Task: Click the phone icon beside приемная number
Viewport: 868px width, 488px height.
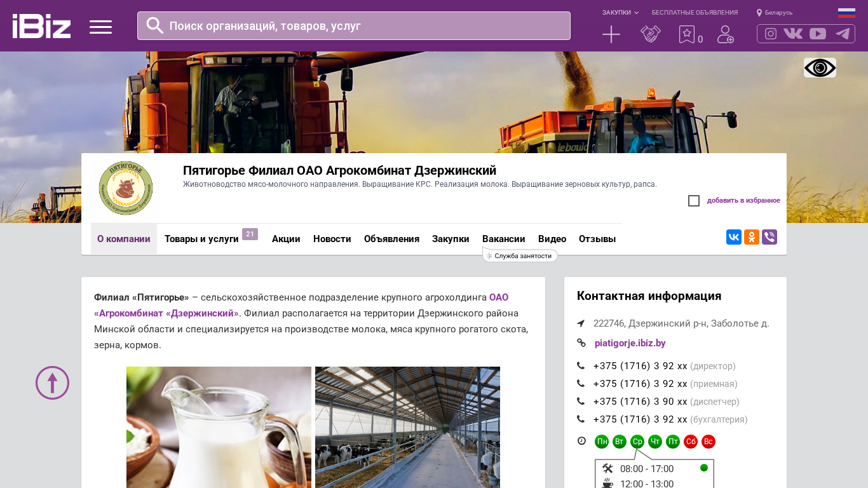Action: [x=581, y=384]
